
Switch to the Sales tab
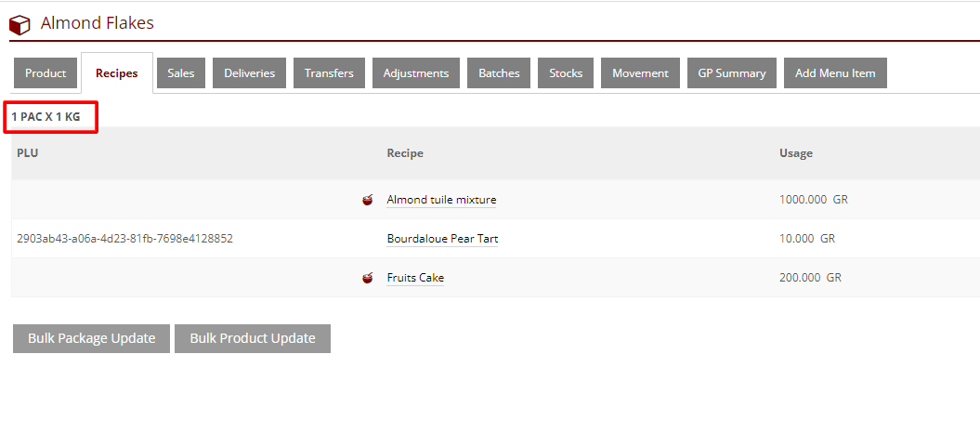[181, 73]
